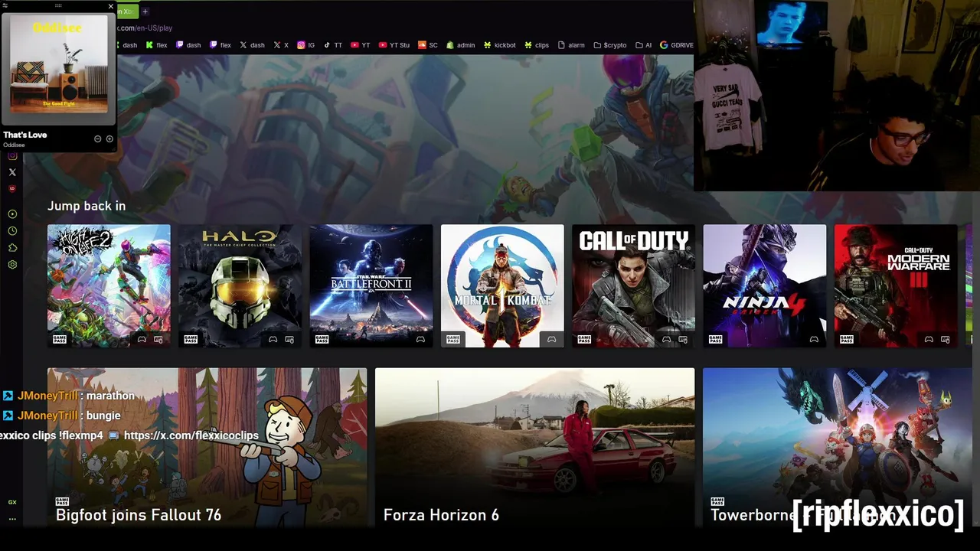980x551 pixels.
Task: Click the minus button in music widget
Action: coord(97,139)
